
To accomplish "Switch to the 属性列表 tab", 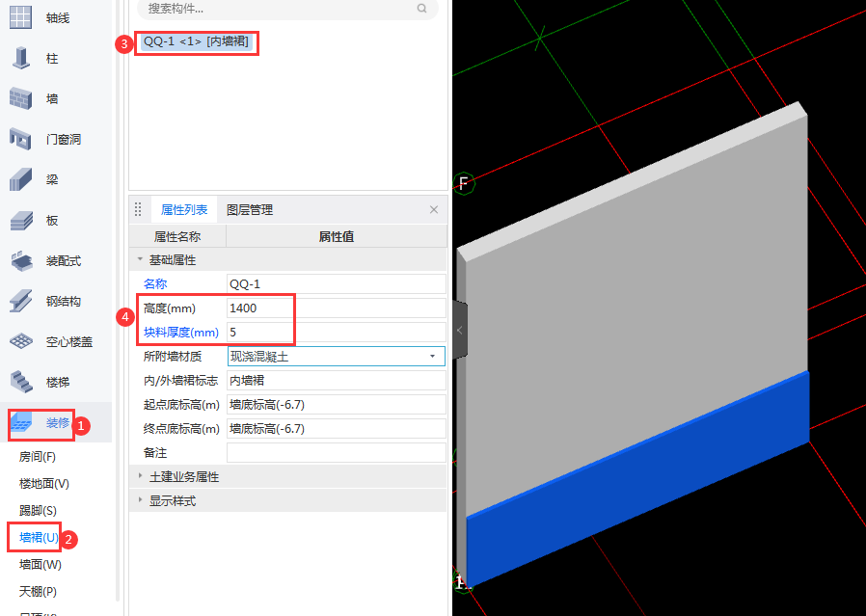I will [x=184, y=210].
